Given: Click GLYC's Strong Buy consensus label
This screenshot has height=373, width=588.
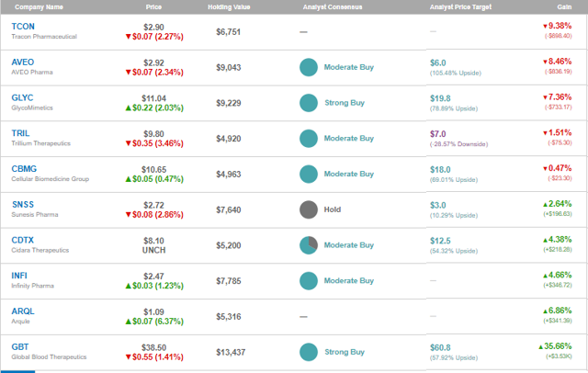Looking at the screenshot, I should (x=345, y=103).
